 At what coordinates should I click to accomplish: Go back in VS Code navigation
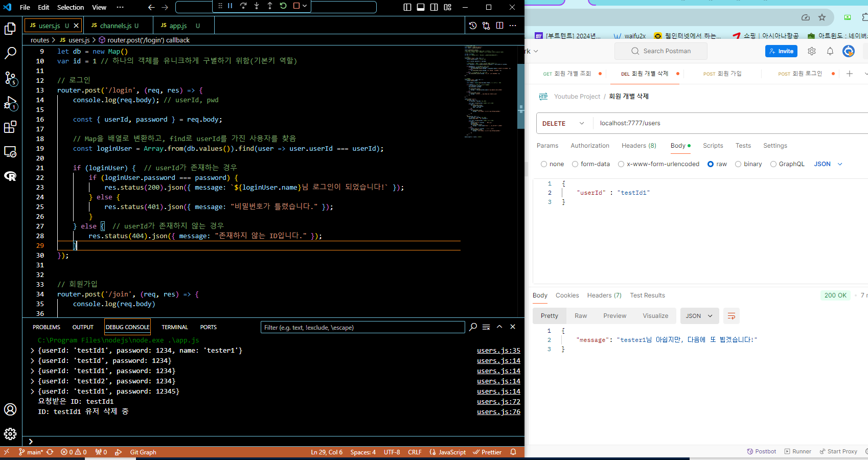151,7
